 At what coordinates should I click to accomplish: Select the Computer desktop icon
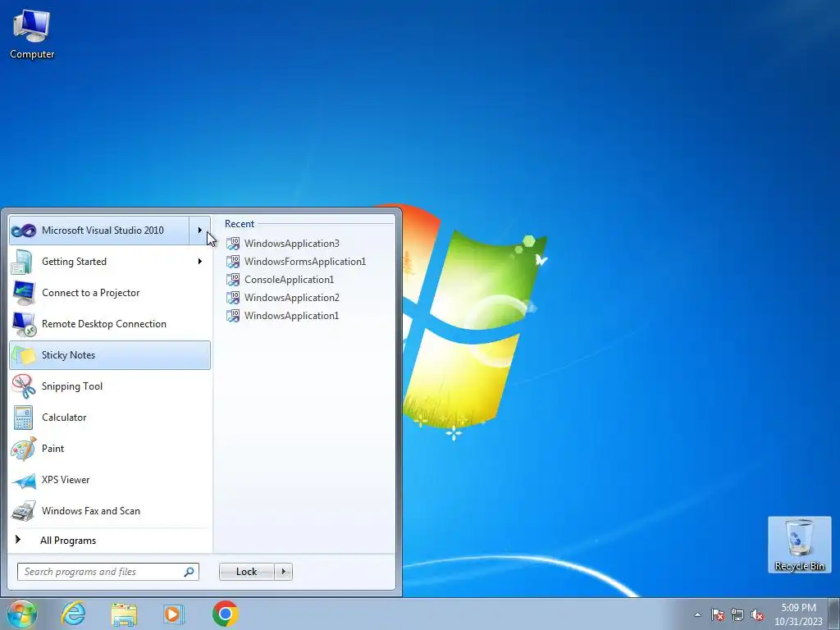tap(32, 34)
